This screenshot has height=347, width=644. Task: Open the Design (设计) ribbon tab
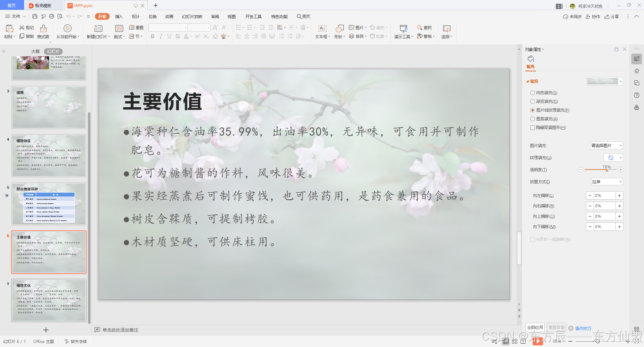point(136,16)
